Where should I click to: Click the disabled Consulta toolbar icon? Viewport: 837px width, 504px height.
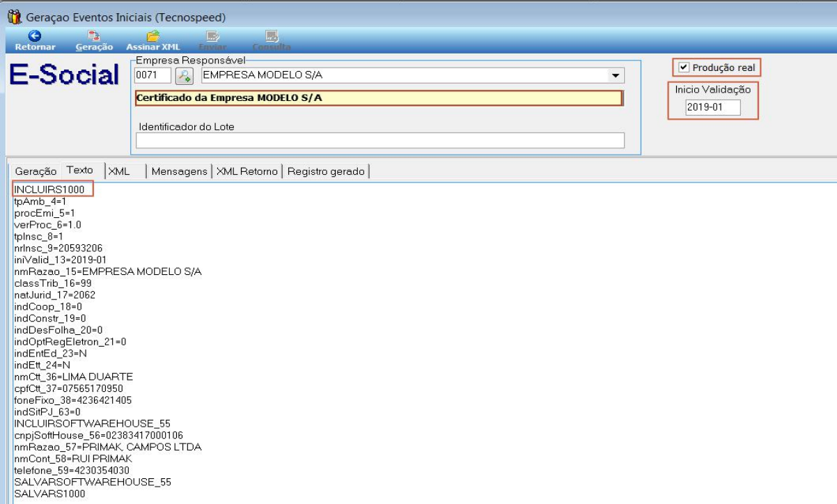(272, 36)
